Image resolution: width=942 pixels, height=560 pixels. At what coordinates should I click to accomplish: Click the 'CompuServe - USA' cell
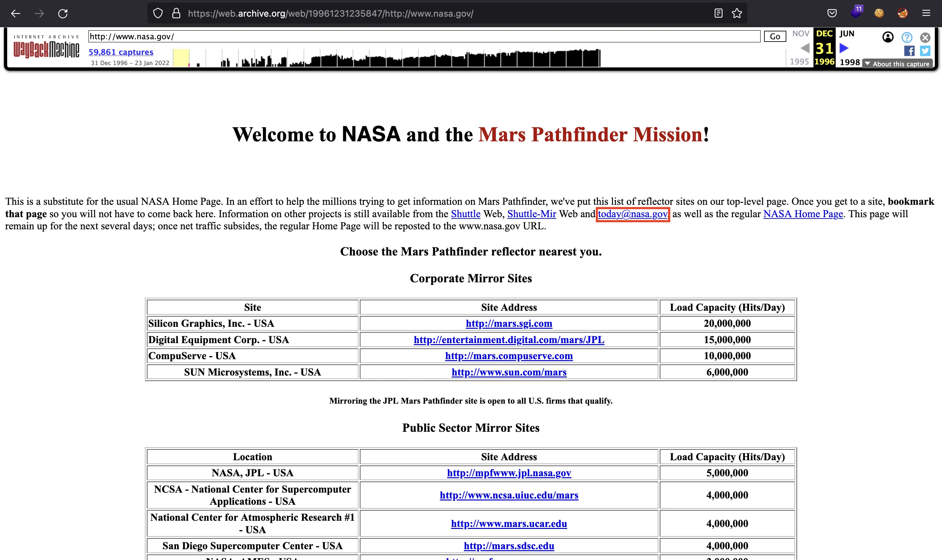pyautogui.click(x=253, y=356)
